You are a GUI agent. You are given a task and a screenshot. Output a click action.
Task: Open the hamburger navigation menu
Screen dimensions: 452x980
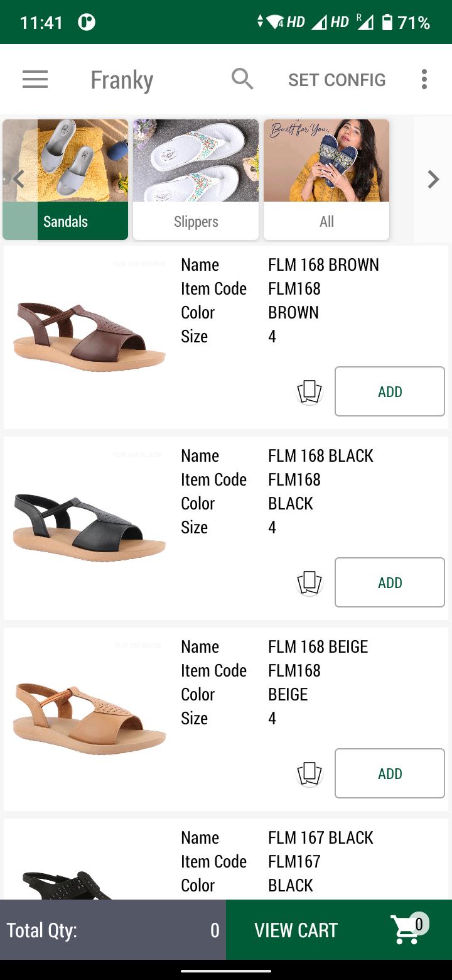pyautogui.click(x=35, y=80)
